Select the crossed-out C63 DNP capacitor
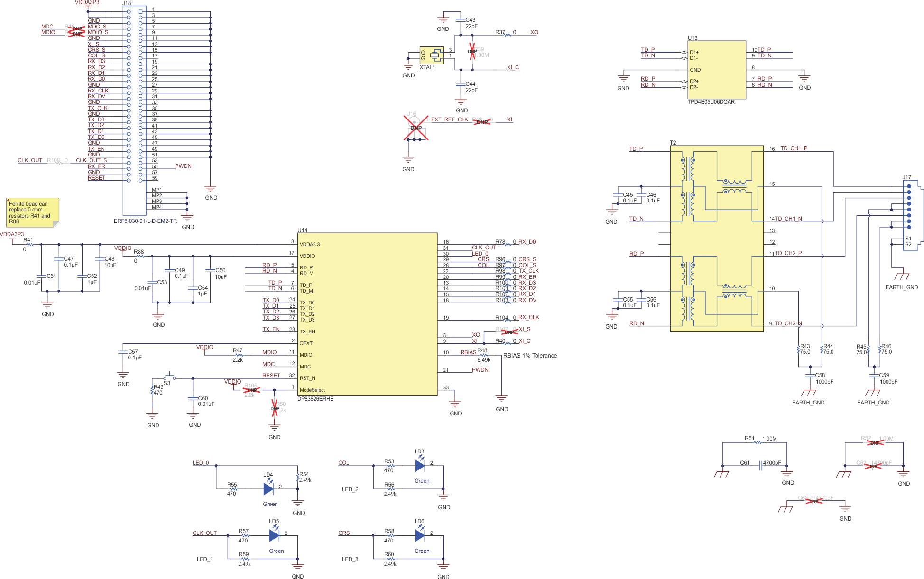The image size is (924, 579). click(814, 501)
